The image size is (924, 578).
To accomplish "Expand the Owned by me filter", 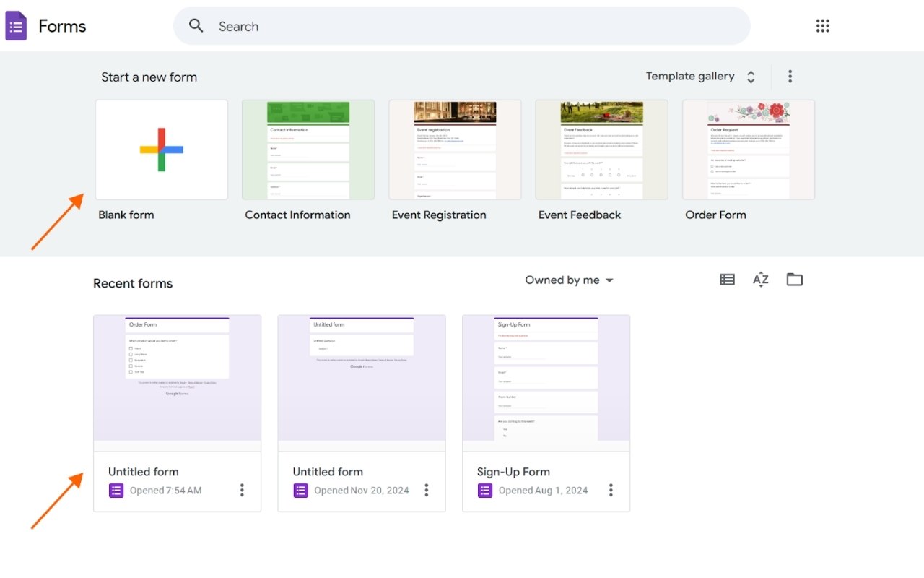I will tap(570, 280).
